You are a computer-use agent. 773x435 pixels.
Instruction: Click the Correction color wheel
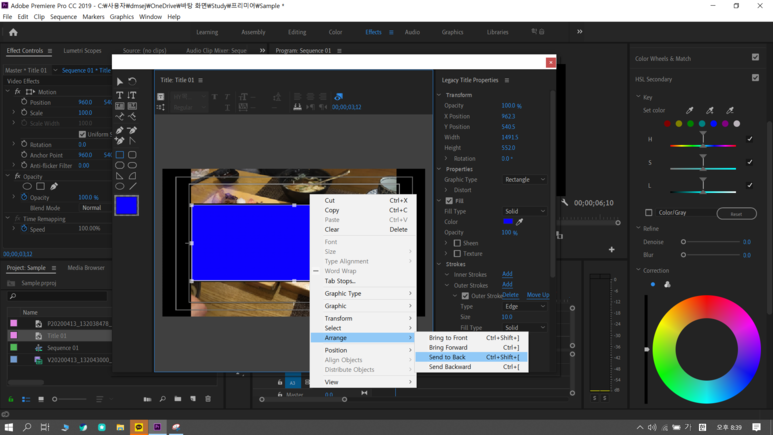click(706, 349)
